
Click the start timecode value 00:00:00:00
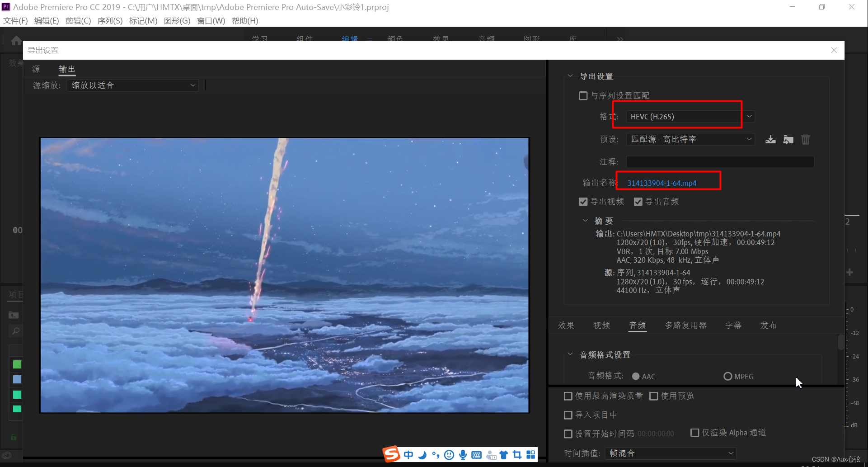click(656, 434)
